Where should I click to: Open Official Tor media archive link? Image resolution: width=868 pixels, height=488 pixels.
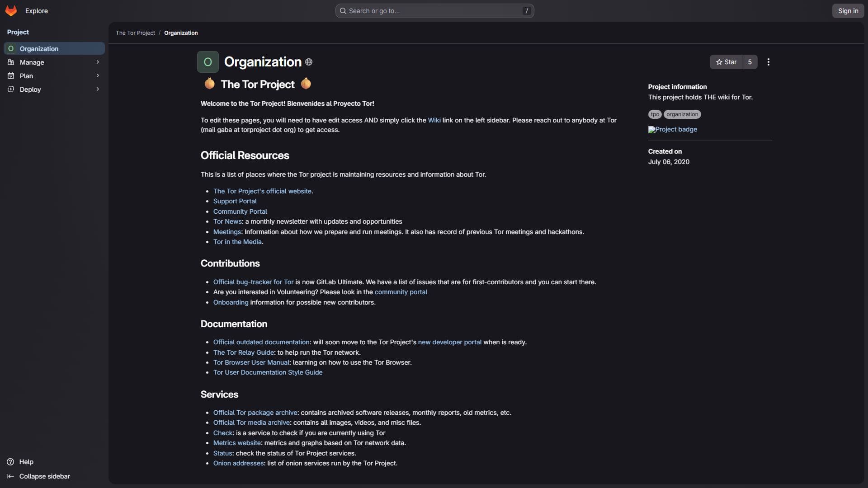click(x=251, y=422)
